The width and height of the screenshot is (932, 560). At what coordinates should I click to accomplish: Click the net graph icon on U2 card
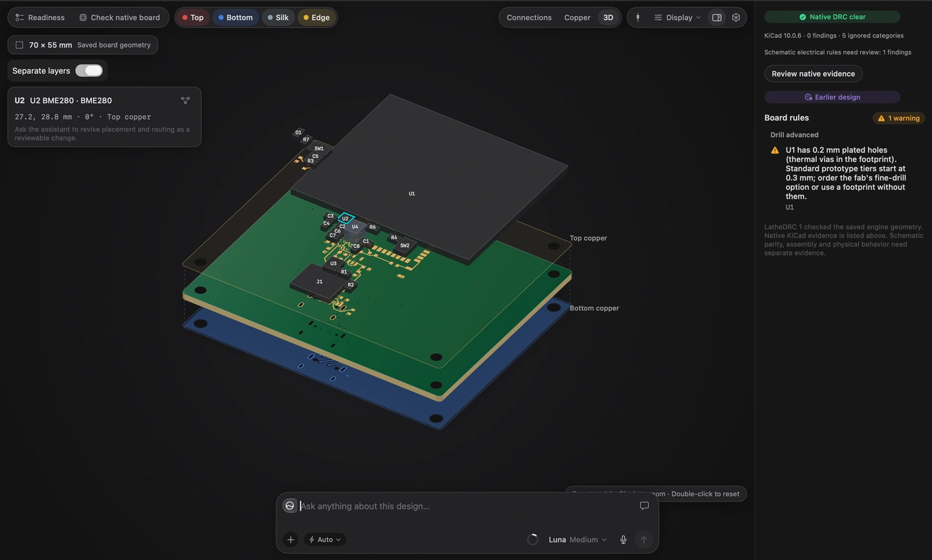pyautogui.click(x=186, y=100)
